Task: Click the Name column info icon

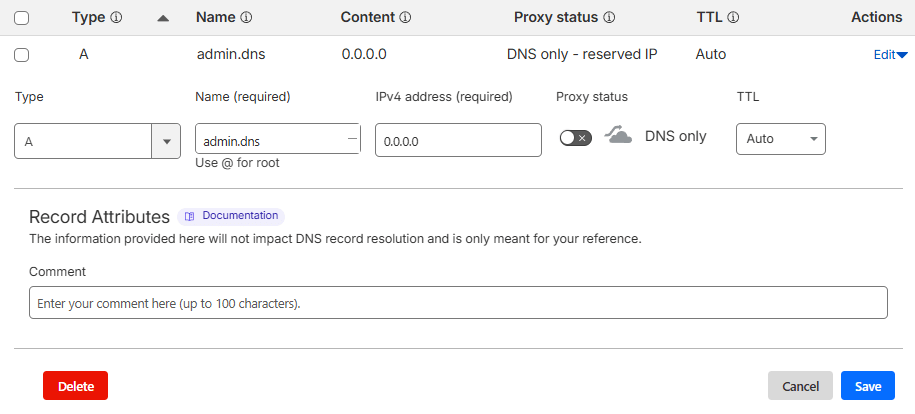Action: pyautogui.click(x=246, y=18)
